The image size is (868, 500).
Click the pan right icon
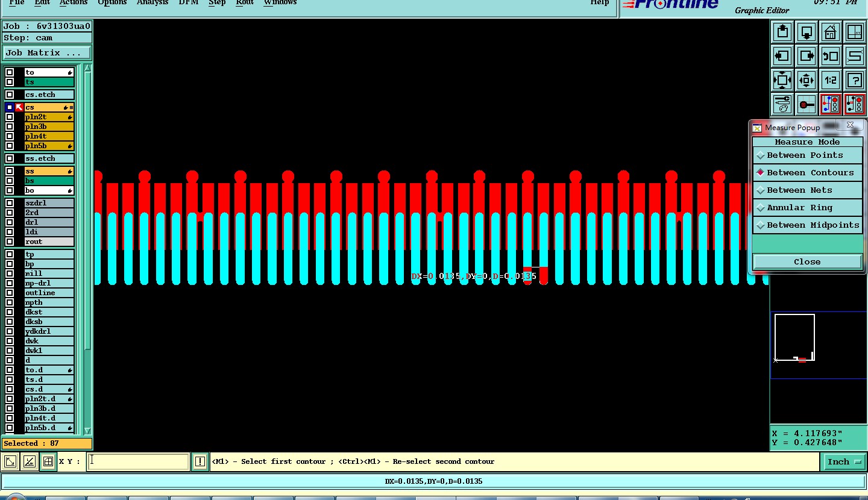click(x=807, y=56)
